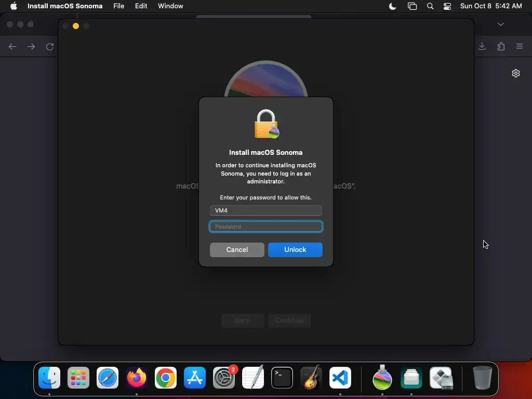The height and width of the screenshot is (399, 532).
Task: Go back in the browser window
Action: coord(12,46)
